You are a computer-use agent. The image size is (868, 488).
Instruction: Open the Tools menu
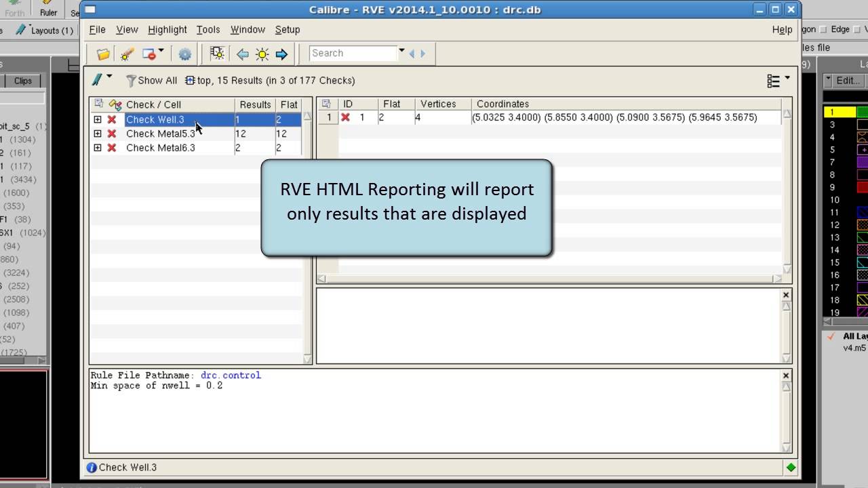tap(208, 30)
